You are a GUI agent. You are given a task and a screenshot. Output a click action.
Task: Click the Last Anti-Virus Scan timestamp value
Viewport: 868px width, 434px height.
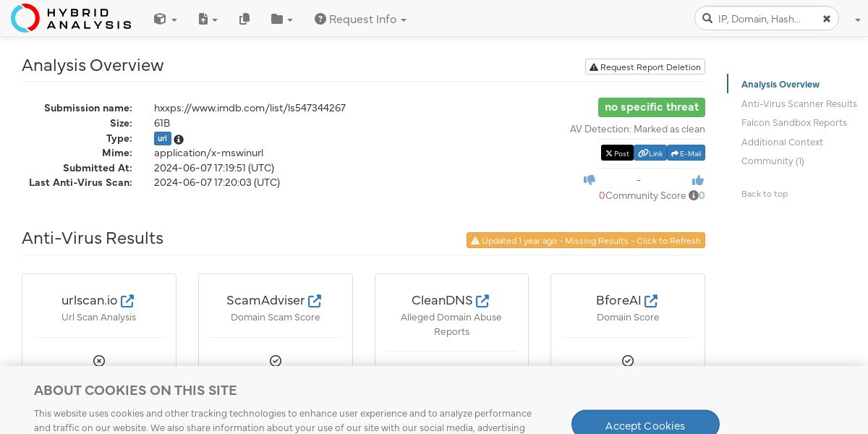pyautogui.click(x=217, y=182)
